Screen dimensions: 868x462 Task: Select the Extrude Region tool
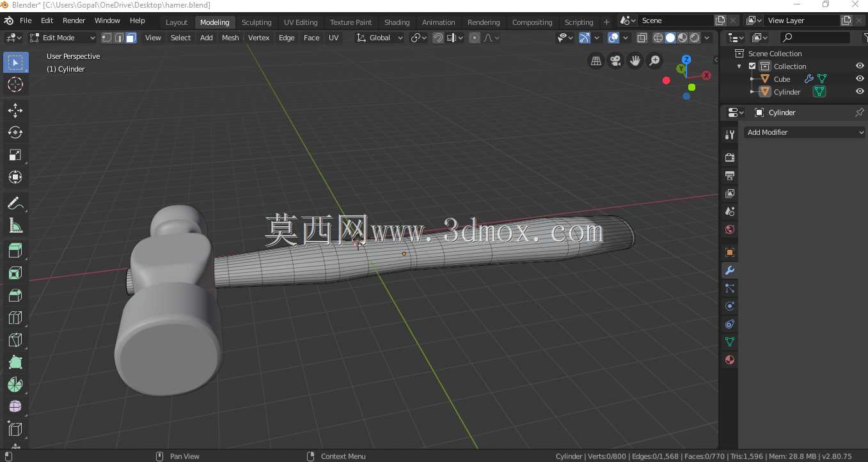[15, 251]
